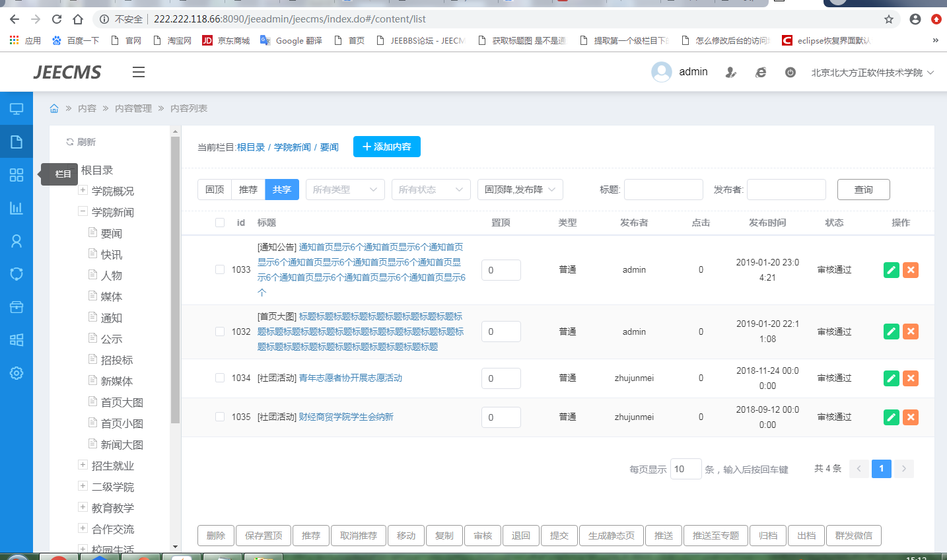This screenshot has height=560, width=947.
Task: Open the 所有状态 status dropdown
Action: pos(431,190)
